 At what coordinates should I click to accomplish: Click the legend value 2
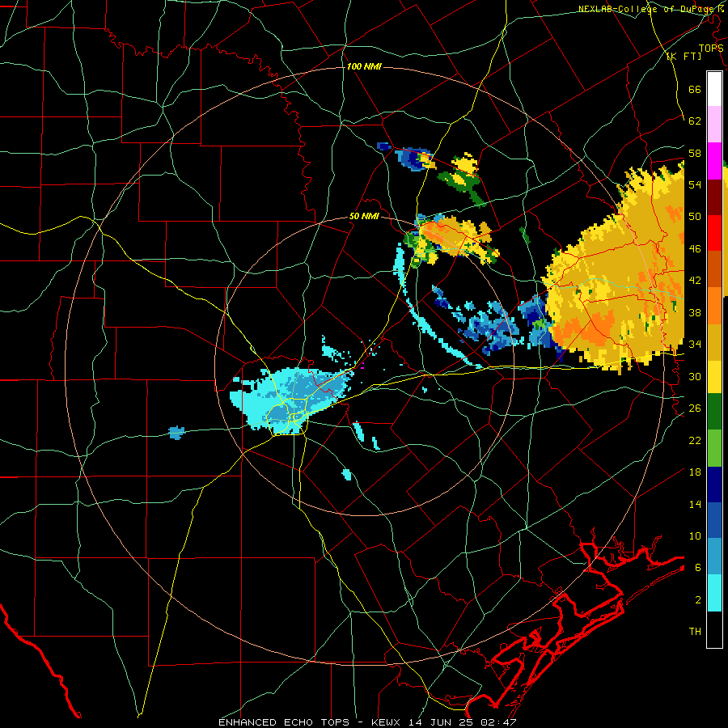click(697, 600)
